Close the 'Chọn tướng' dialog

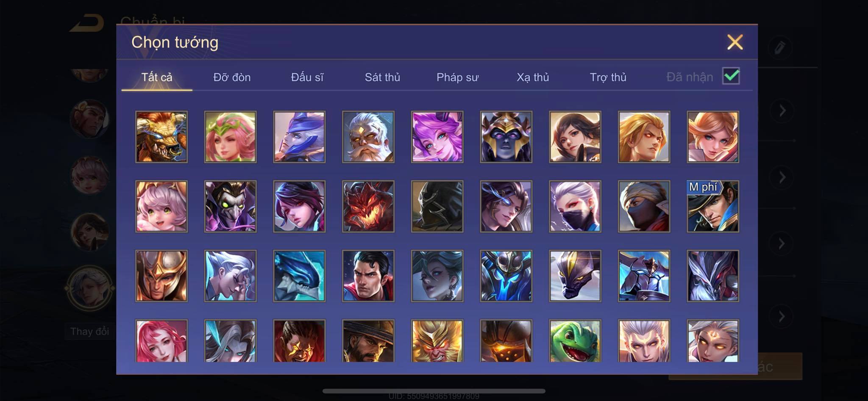tap(735, 42)
